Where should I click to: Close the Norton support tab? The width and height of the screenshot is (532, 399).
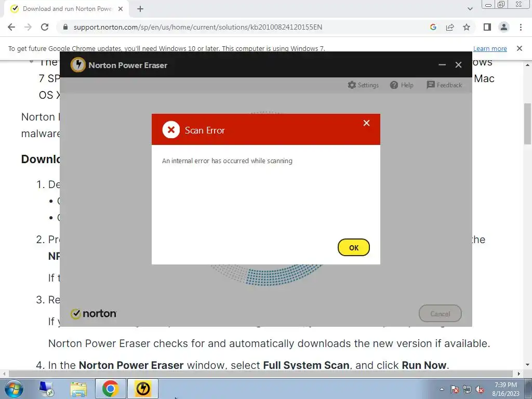(121, 9)
